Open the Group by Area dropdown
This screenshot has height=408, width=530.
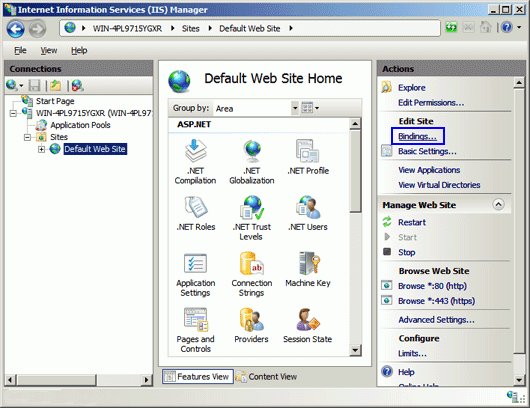click(257, 109)
